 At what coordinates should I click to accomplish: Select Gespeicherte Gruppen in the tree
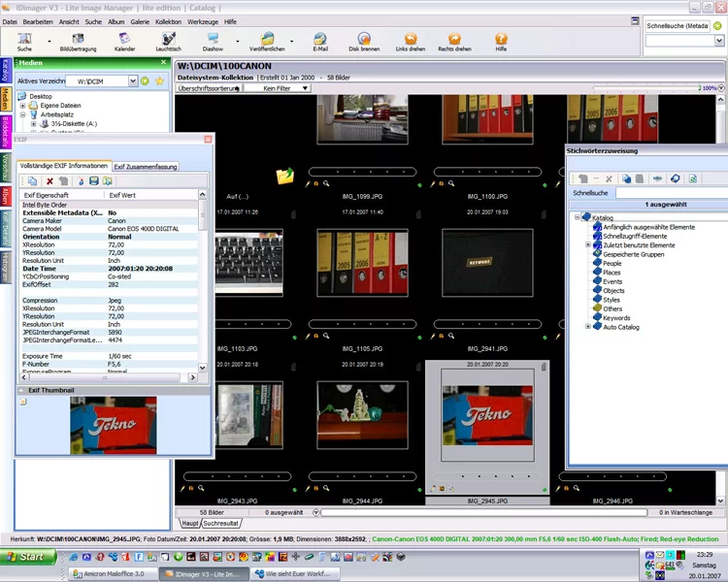pyautogui.click(x=633, y=254)
